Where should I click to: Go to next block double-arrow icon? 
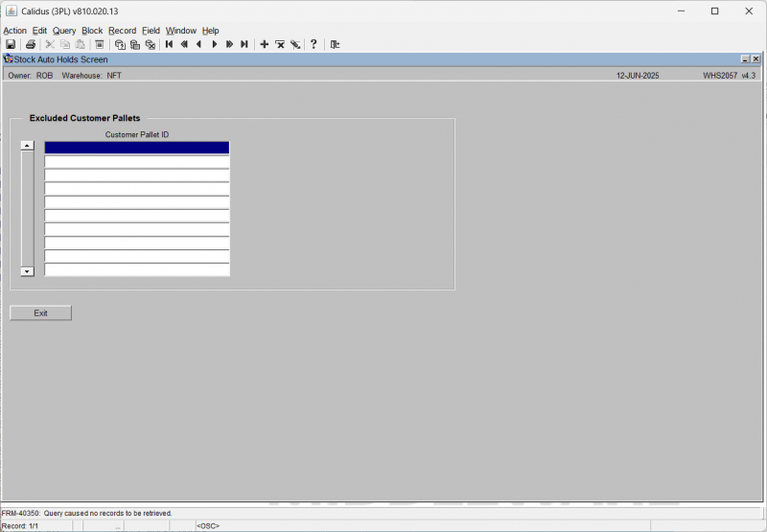[x=229, y=44]
